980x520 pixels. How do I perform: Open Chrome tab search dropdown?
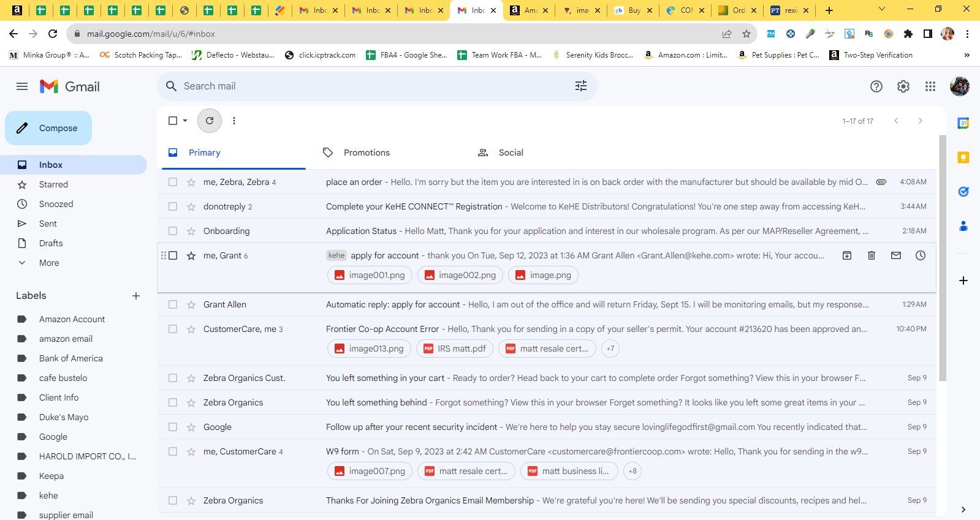(881, 9)
